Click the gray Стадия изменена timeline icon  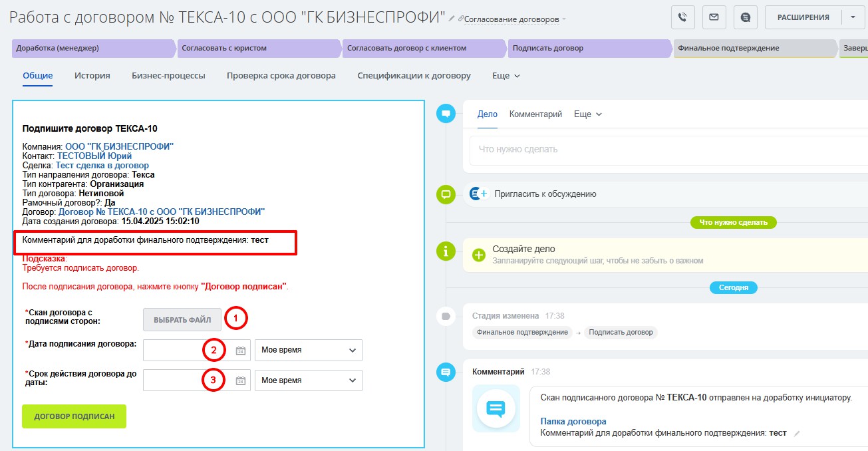(x=446, y=316)
